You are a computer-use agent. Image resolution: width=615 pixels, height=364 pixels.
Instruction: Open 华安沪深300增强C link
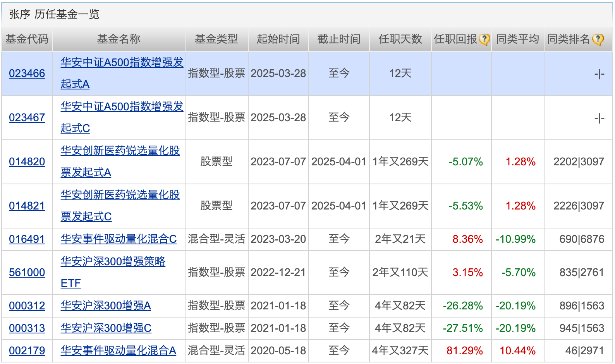[x=106, y=328]
